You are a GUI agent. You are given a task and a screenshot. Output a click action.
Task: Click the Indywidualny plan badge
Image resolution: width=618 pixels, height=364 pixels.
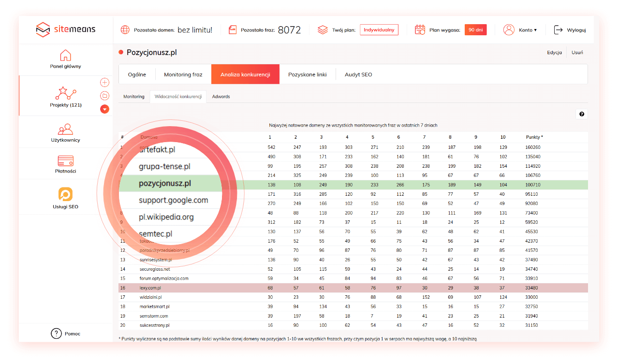tap(379, 30)
